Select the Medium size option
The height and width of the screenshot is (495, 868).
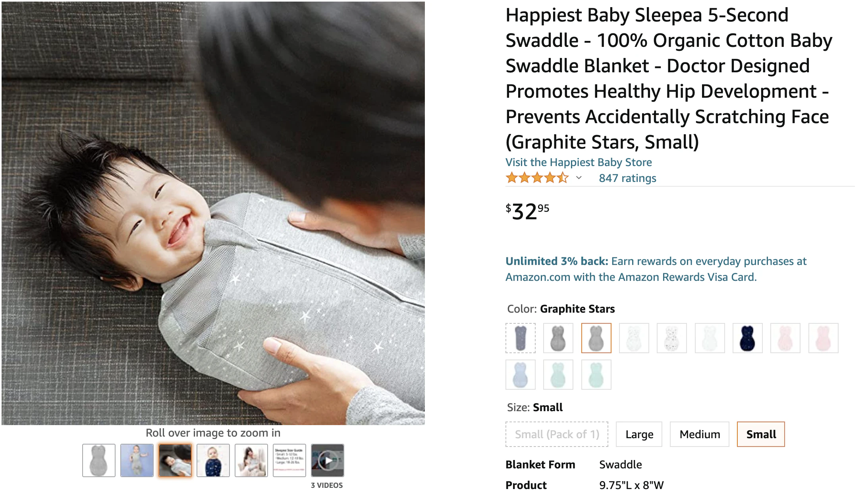(700, 434)
